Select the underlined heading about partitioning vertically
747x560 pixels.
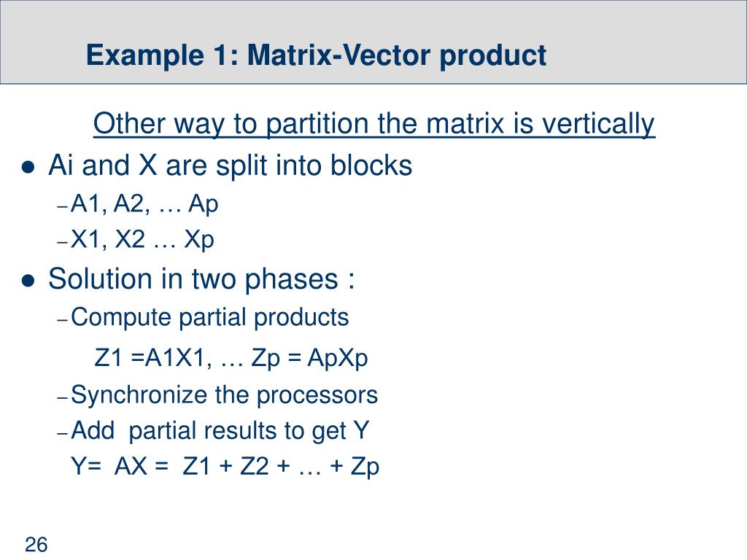[x=374, y=124]
